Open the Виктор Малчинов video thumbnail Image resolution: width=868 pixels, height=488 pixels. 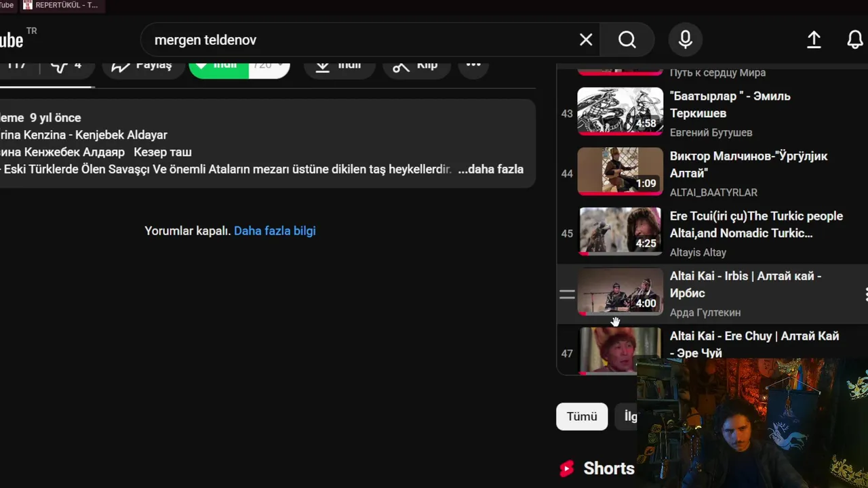coord(620,171)
